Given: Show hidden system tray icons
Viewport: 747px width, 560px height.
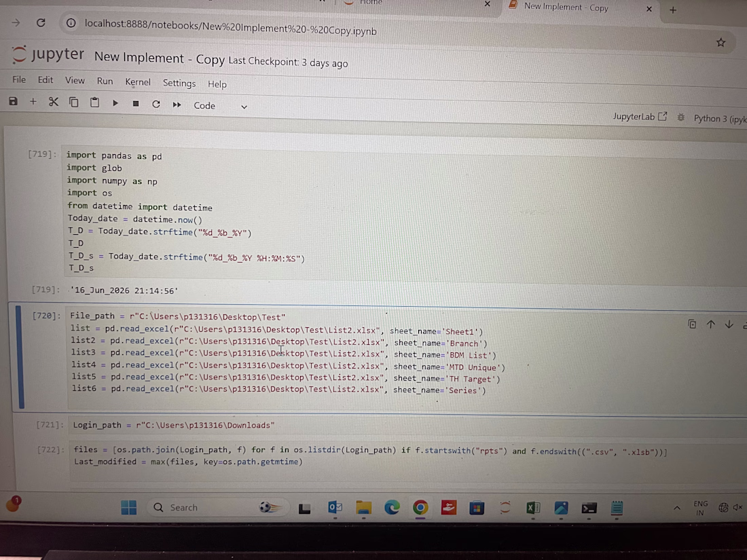Looking at the screenshot, I should click(x=677, y=508).
